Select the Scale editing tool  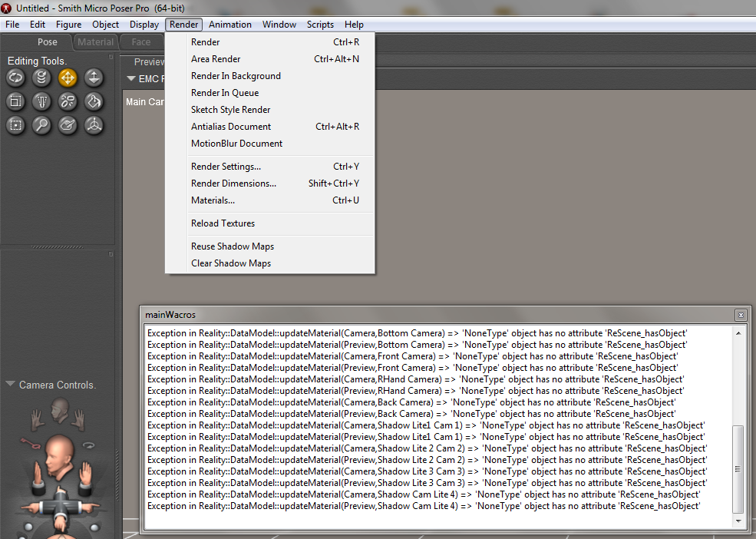15,101
